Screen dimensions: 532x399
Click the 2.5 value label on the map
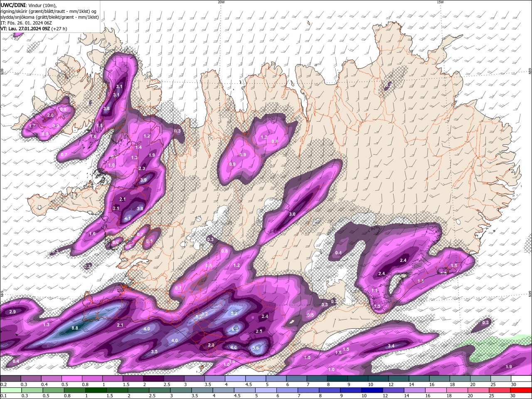pyautogui.click(x=259, y=331)
